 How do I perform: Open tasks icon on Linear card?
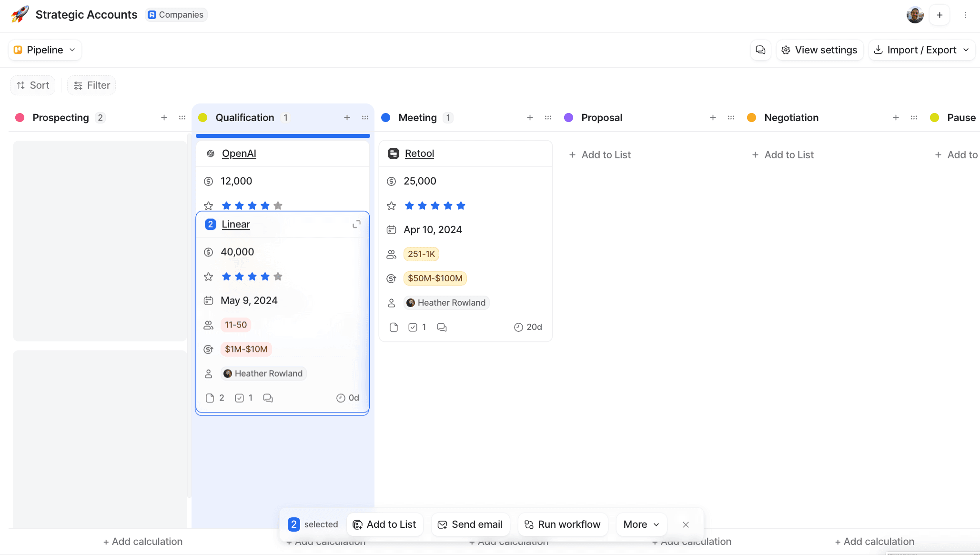pos(239,398)
